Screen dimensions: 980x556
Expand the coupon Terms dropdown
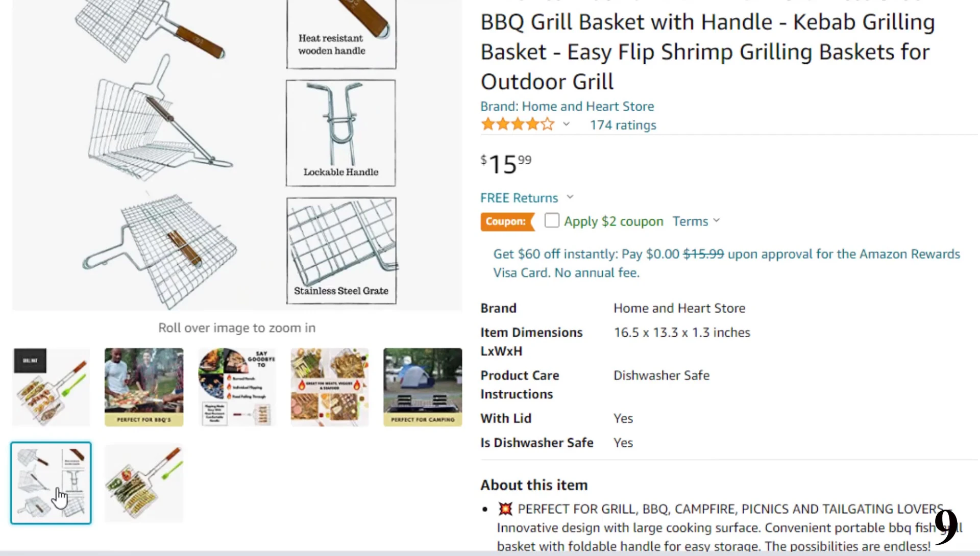click(x=696, y=221)
